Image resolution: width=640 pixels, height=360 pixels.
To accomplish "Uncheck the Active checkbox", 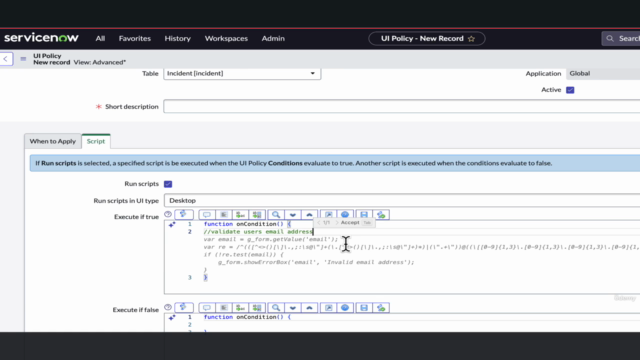I will [x=570, y=90].
